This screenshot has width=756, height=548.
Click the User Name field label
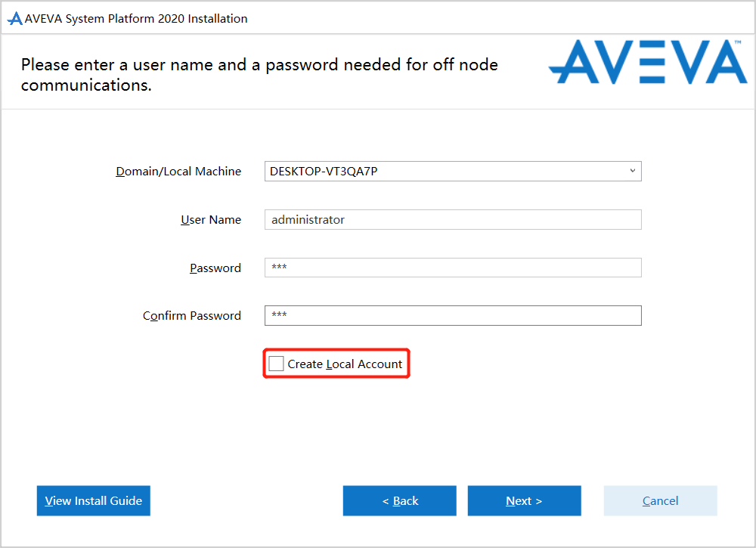tap(211, 220)
